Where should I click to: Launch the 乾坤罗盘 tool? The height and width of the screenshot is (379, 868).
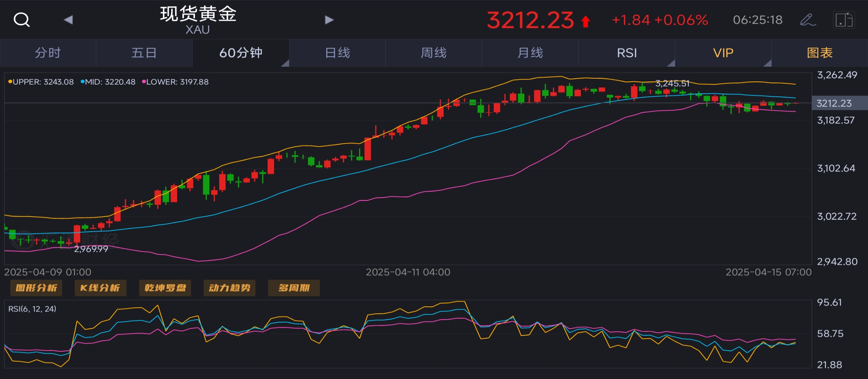click(165, 288)
